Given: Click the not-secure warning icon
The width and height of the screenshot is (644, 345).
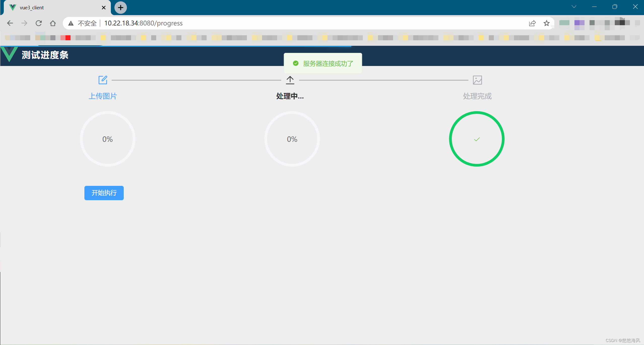Looking at the screenshot, I should 71,23.
